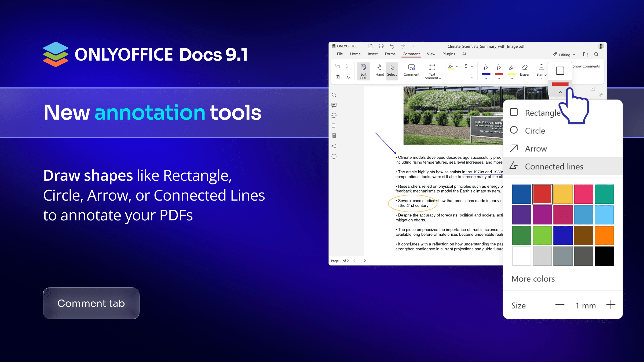The image size is (644, 362).
Task: Activate the Select cursor tool
Action: 392,70
